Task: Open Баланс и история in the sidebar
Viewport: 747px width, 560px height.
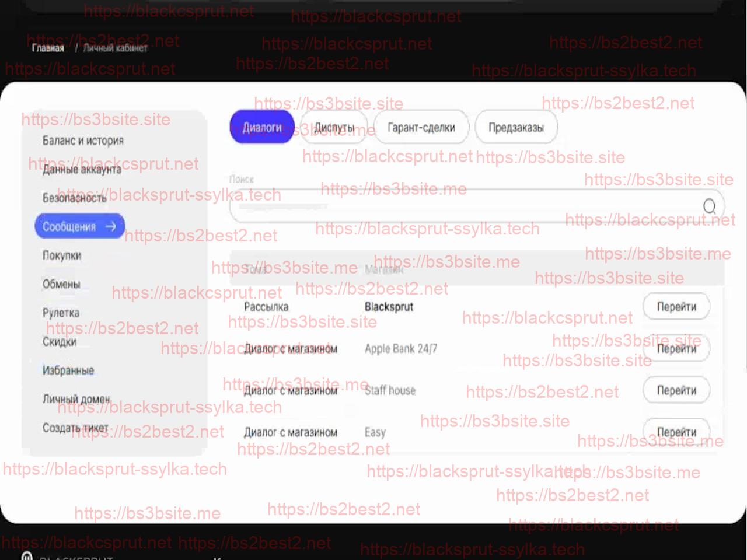Action: pos(83,141)
